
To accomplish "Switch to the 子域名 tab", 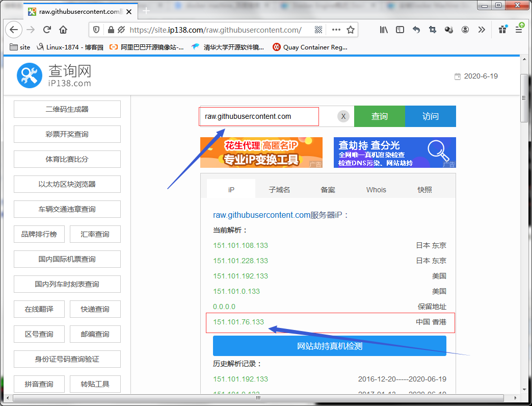I will tap(279, 190).
